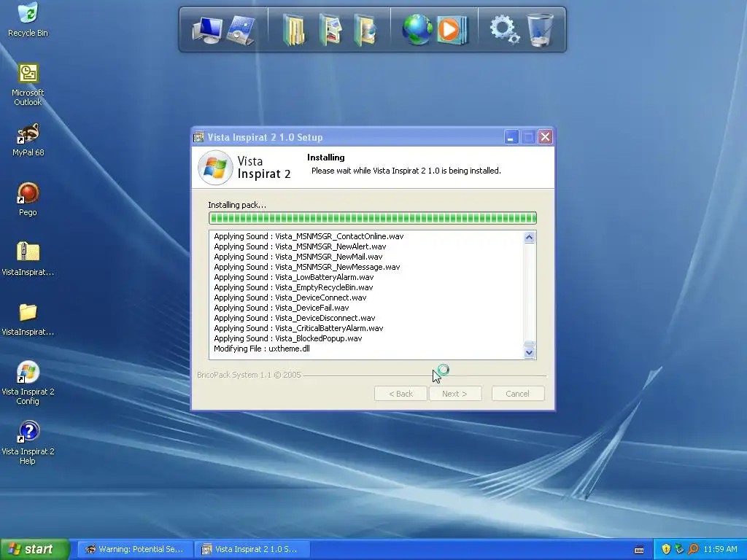Click the BricoPack System 1.1 © 2005 text
747x560 pixels.
[249, 376]
